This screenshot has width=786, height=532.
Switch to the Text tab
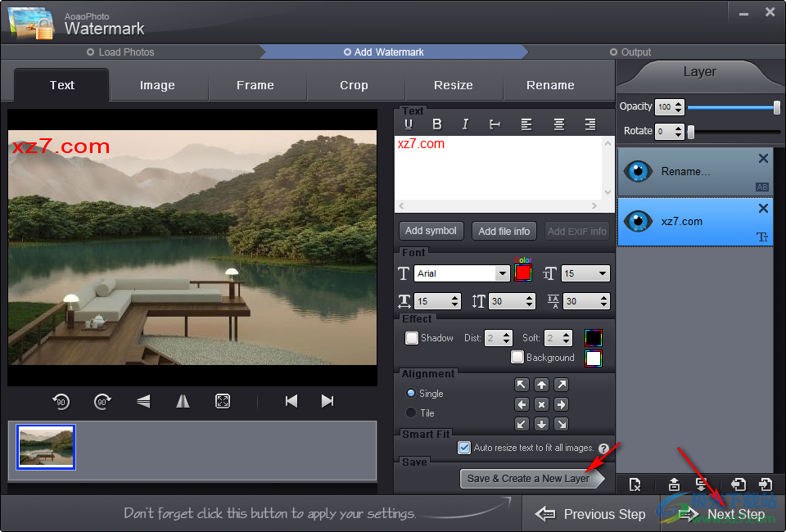point(61,85)
